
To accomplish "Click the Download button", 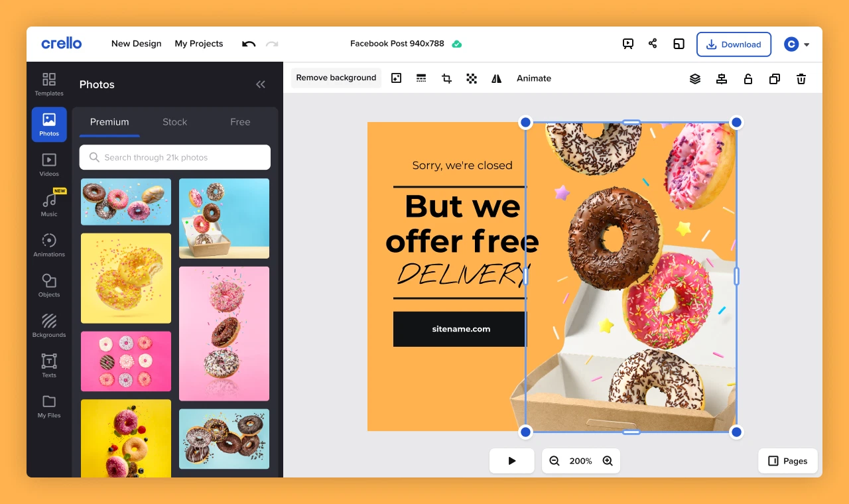I will click(734, 44).
